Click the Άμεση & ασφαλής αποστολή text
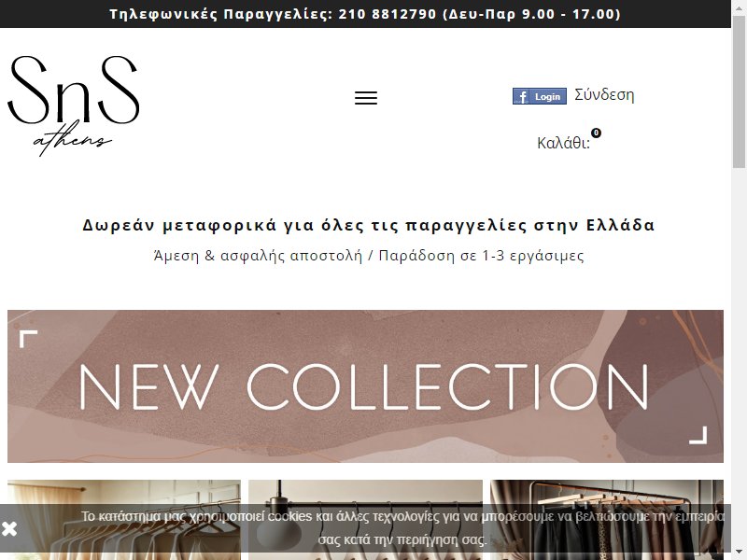Image resolution: width=747 pixels, height=560 pixels. point(258,256)
